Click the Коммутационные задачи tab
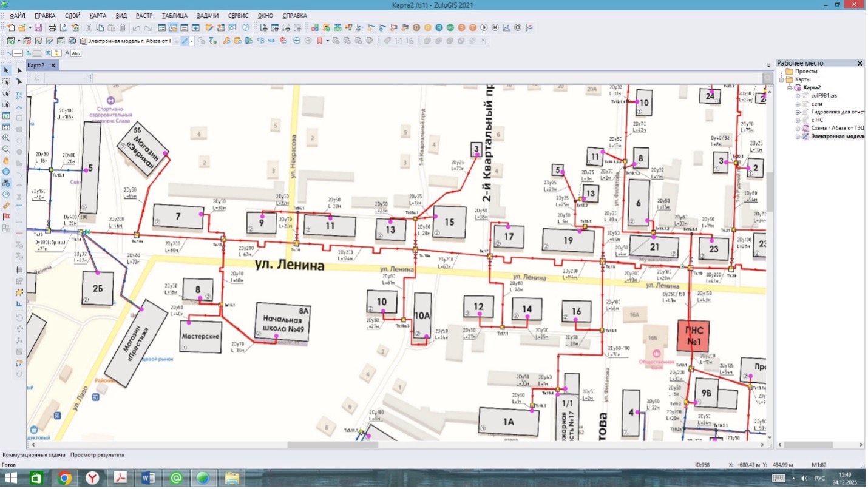 point(34,454)
